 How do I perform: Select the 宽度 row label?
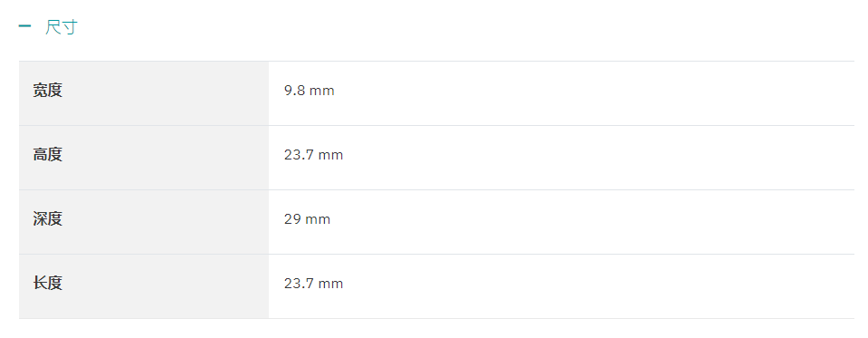tap(48, 91)
